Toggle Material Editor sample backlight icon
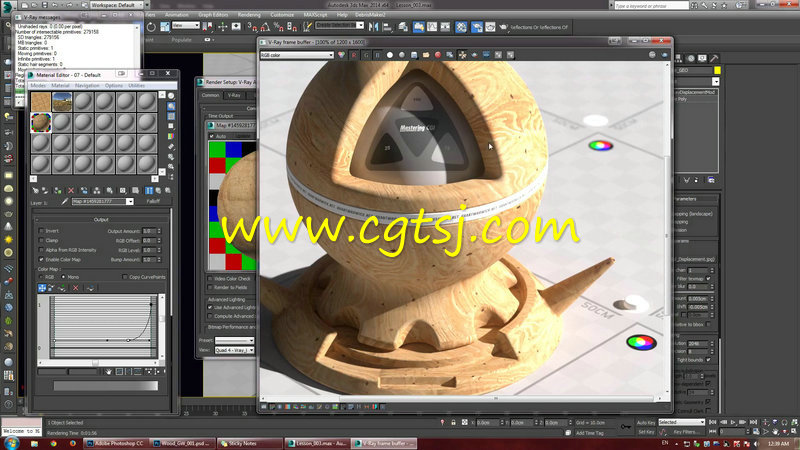The height and width of the screenshot is (450, 800). point(171,106)
